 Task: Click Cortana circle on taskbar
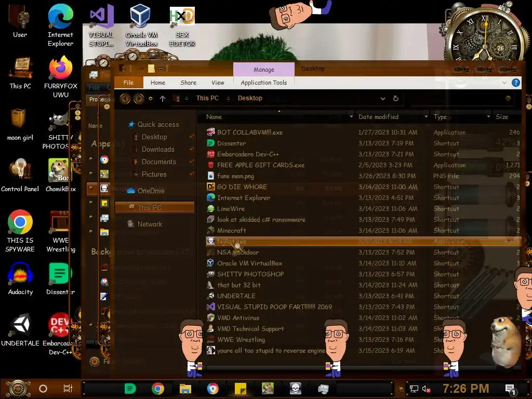pyautogui.click(x=43, y=389)
